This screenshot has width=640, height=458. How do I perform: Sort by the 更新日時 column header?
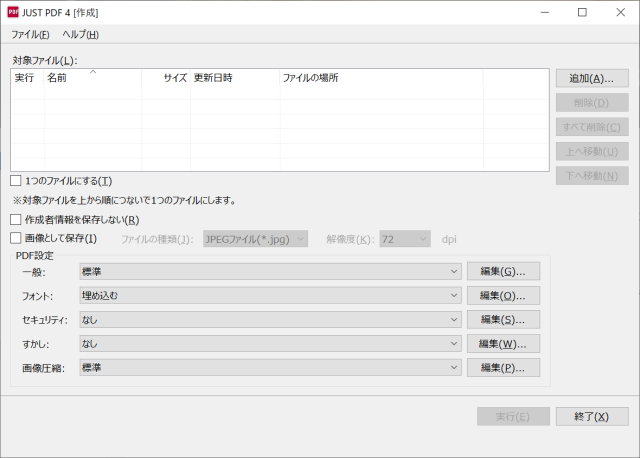pos(235,78)
